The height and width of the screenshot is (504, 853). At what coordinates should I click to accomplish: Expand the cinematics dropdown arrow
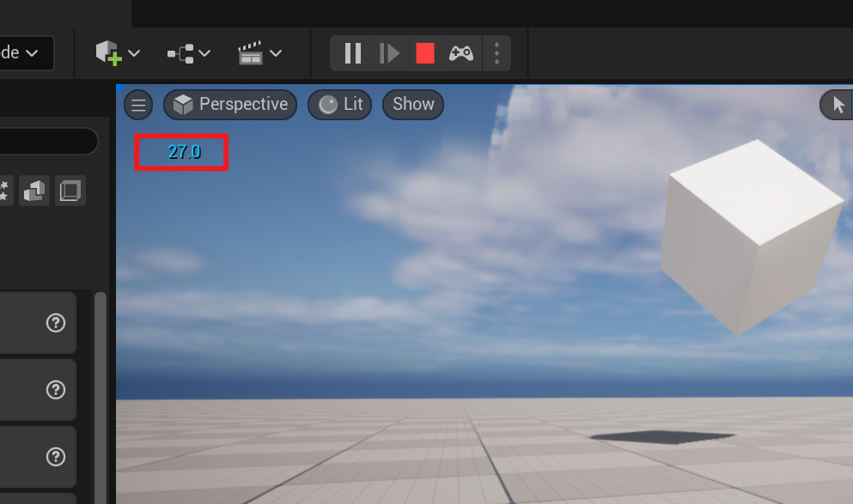pyautogui.click(x=276, y=53)
